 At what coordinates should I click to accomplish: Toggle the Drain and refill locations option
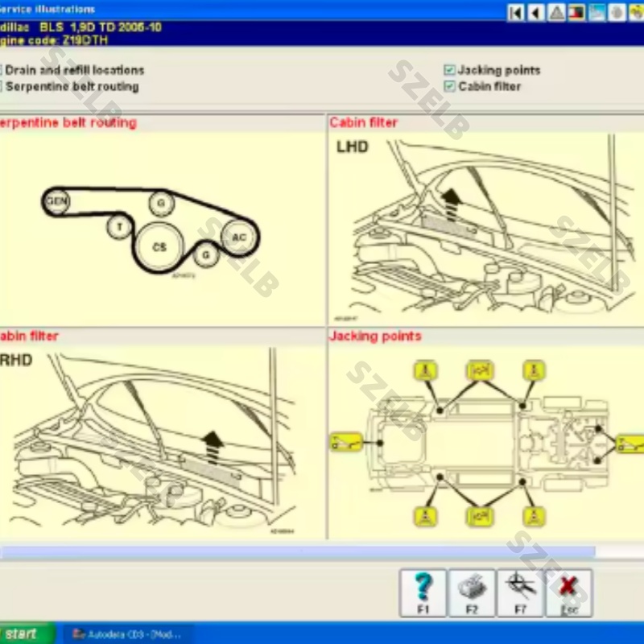coord(72,70)
